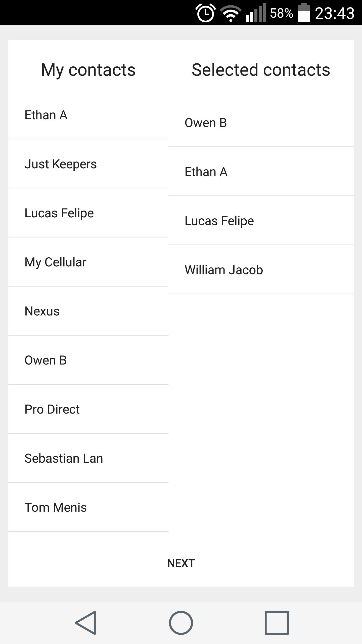
Task: Tap Ethan A in Selected contacts
Action: pyautogui.click(x=261, y=172)
